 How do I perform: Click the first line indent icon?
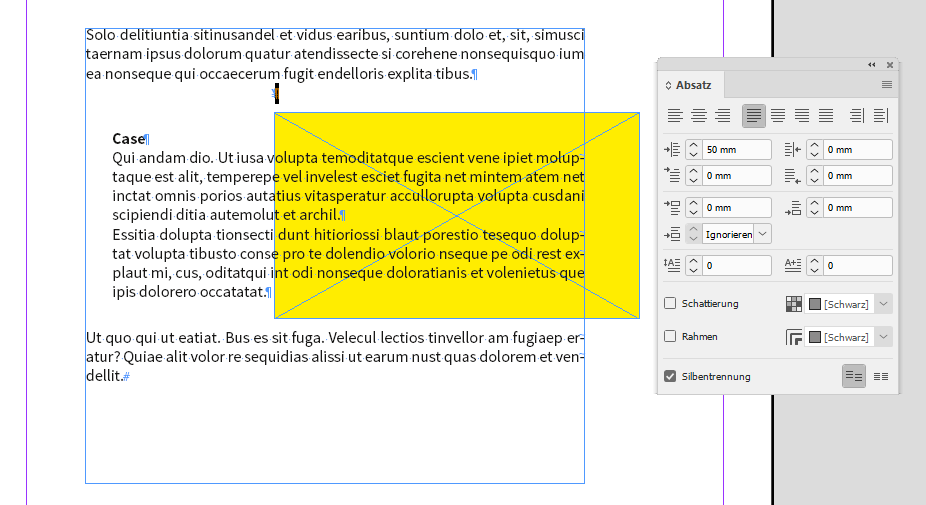[672, 175]
